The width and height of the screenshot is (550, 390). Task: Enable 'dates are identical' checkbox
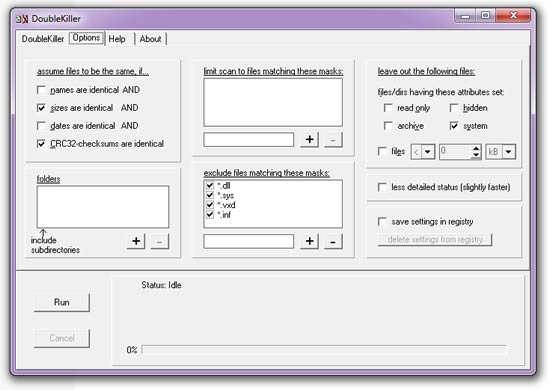point(41,126)
